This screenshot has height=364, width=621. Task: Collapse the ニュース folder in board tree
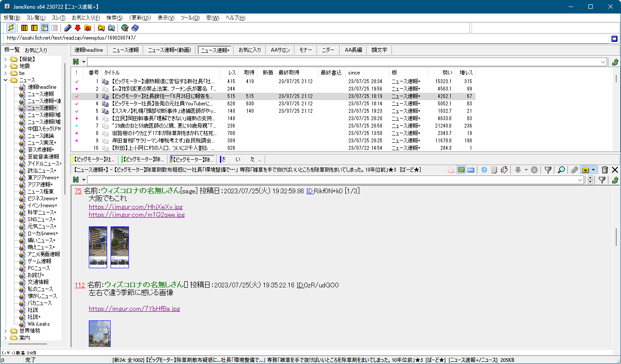pyautogui.click(x=6, y=80)
